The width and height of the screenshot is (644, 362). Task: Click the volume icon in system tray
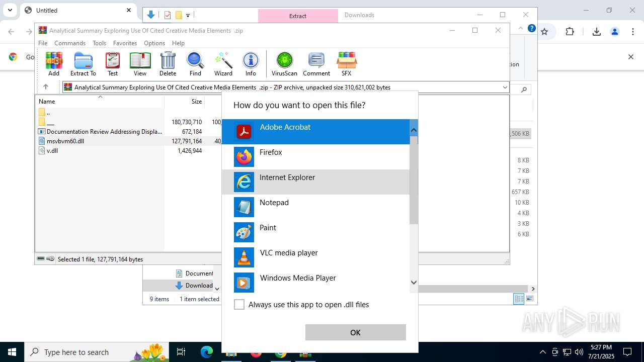tap(579, 352)
